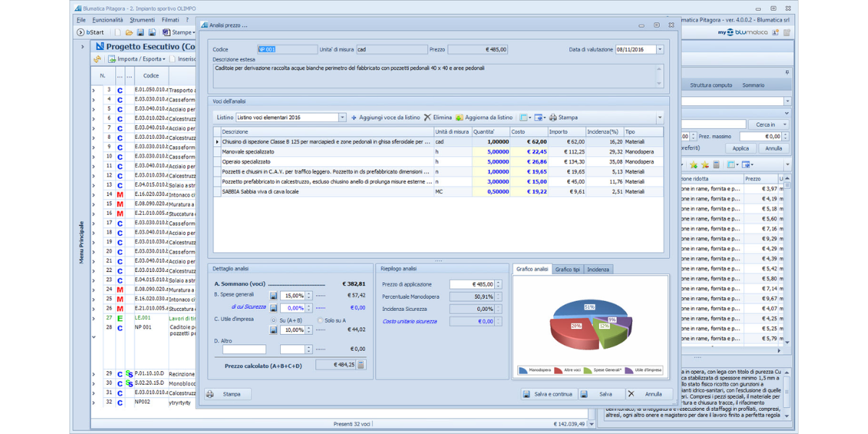This screenshot has height=434, width=868.
Task: Click the Salva e continua button
Action: (x=548, y=394)
